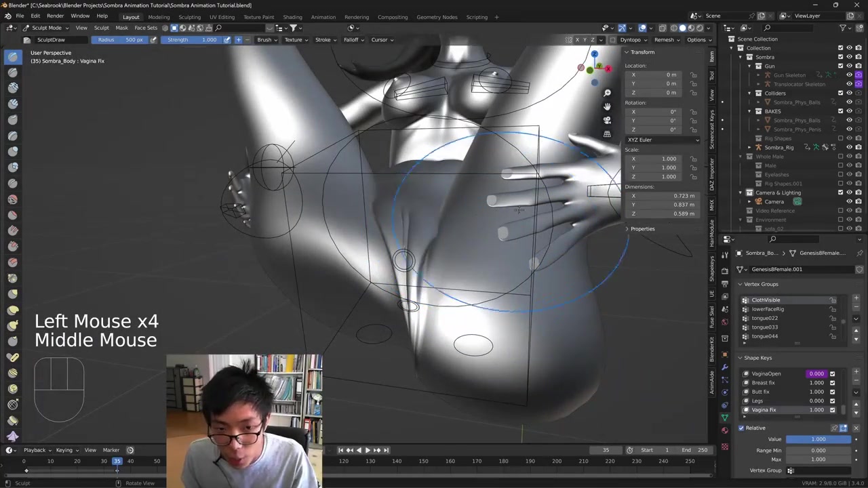Jump to timeline end frame button
The height and width of the screenshot is (488, 868).
pos(387,450)
